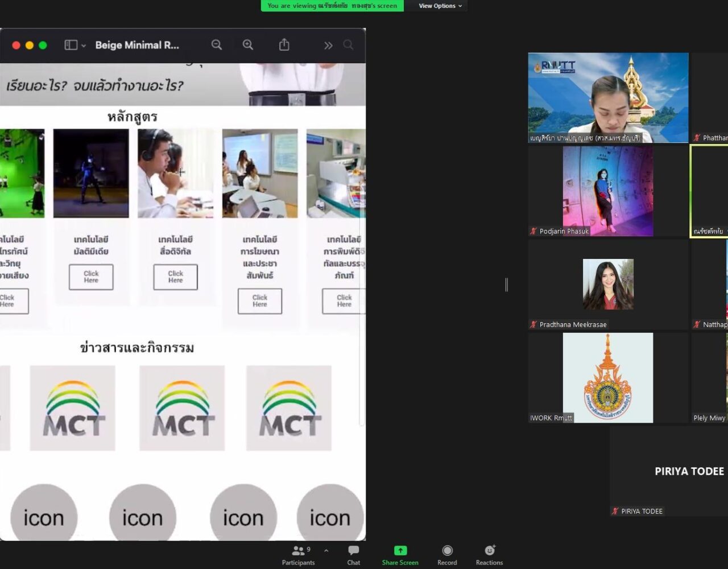The image size is (728, 569).
Task: Select the หลักสูตร heading text
Action: (133, 117)
